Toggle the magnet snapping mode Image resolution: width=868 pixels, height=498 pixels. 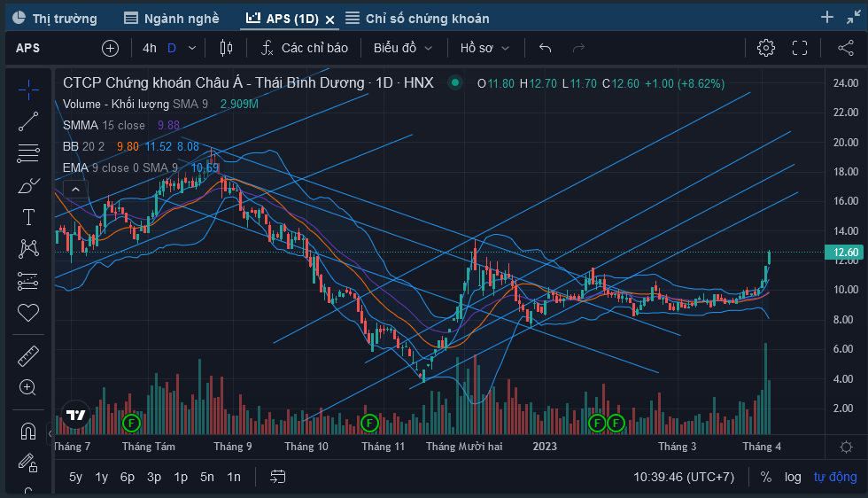click(x=28, y=431)
